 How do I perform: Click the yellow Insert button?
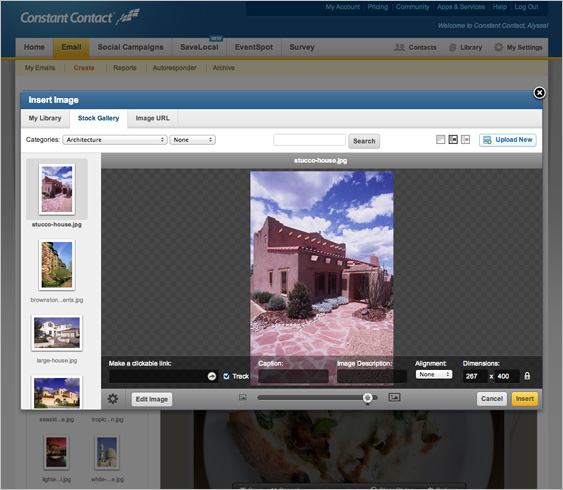(525, 399)
